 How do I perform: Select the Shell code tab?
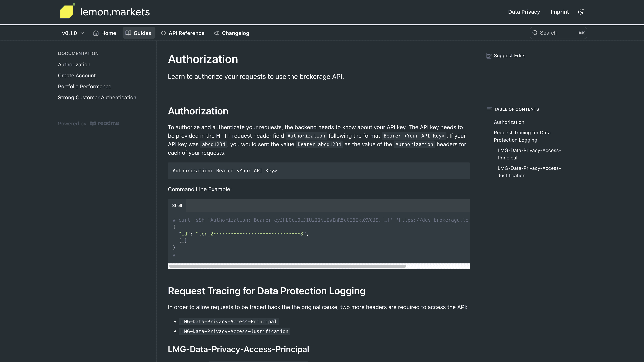point(177,205)
